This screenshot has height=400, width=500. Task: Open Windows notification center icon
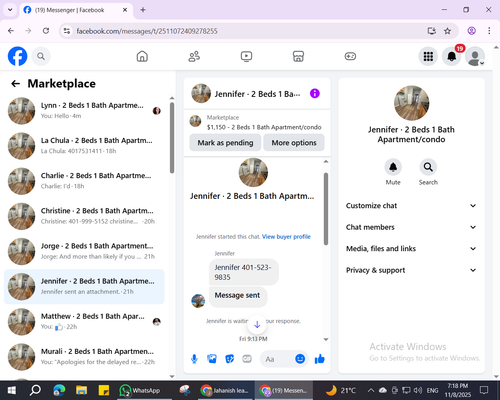[484, 390]
